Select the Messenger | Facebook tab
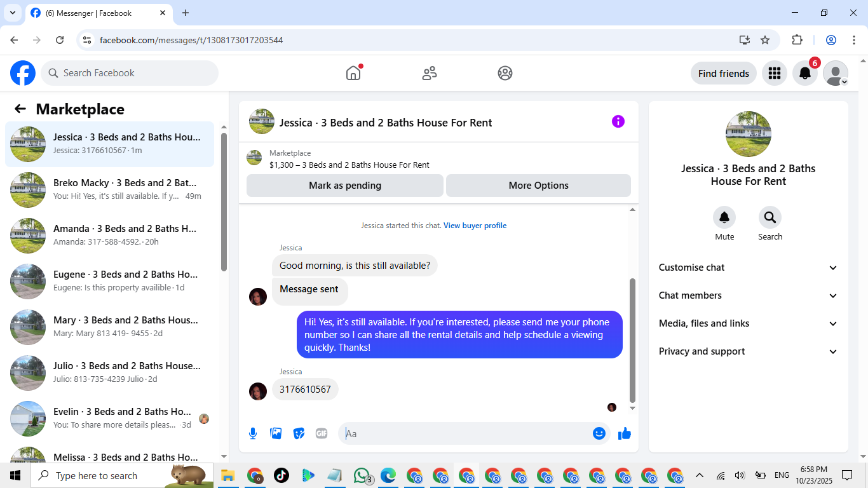The width and height of the screenshot is (868, 488). pyautogui.click(x=98, y=13)
